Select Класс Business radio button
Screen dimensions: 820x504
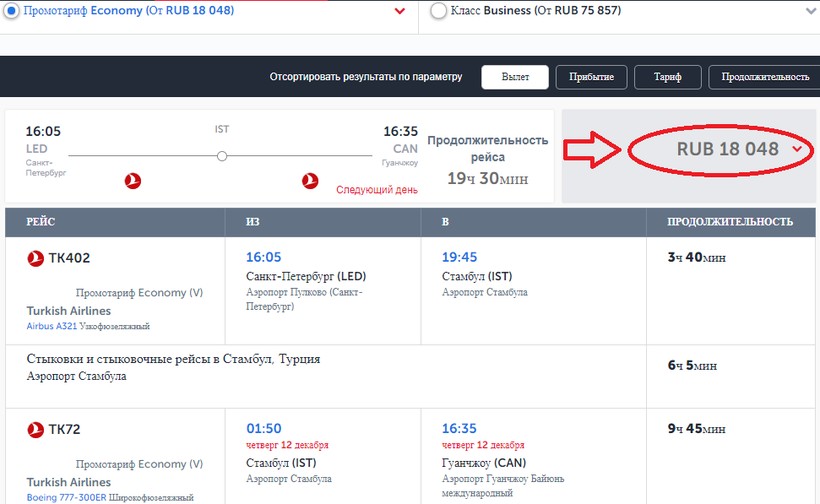point(438,11)
